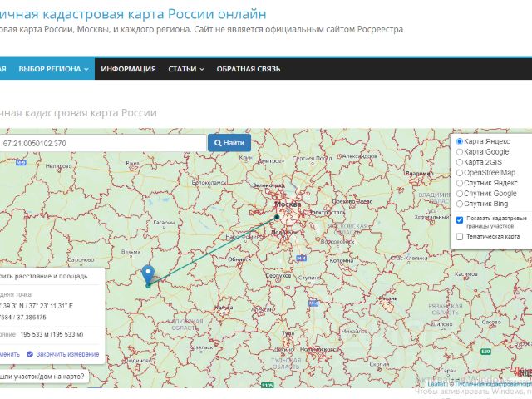Click Владимир city label on map

(x=419, y=174)
